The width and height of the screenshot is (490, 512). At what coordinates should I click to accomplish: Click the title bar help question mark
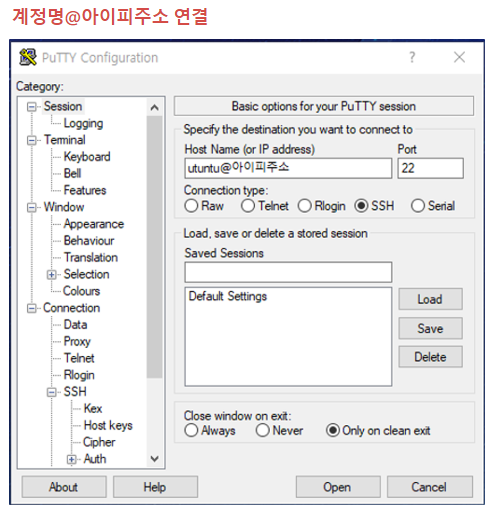(412, 57)
